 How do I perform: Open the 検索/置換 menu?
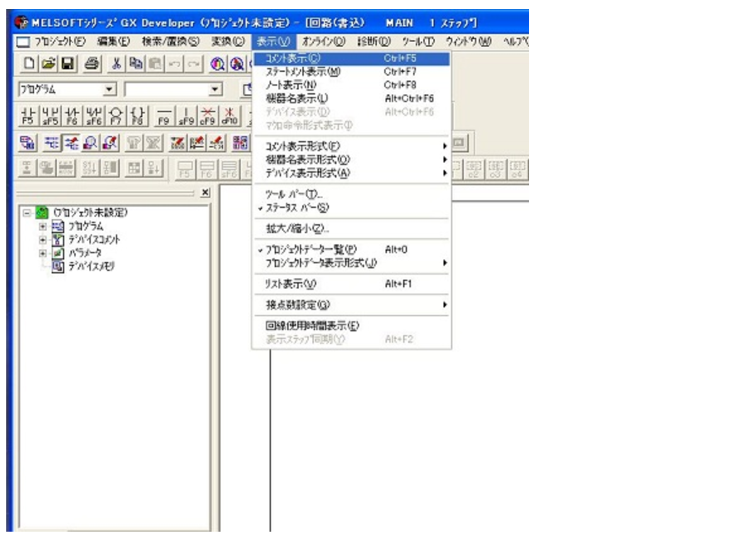click(171, 42)
